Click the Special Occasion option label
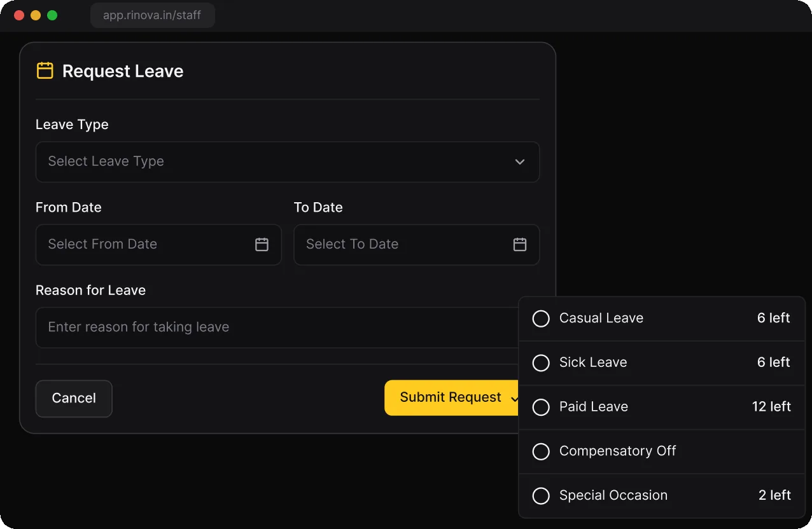This screenshot has width=812, height=529. click(x=613, y=495)
